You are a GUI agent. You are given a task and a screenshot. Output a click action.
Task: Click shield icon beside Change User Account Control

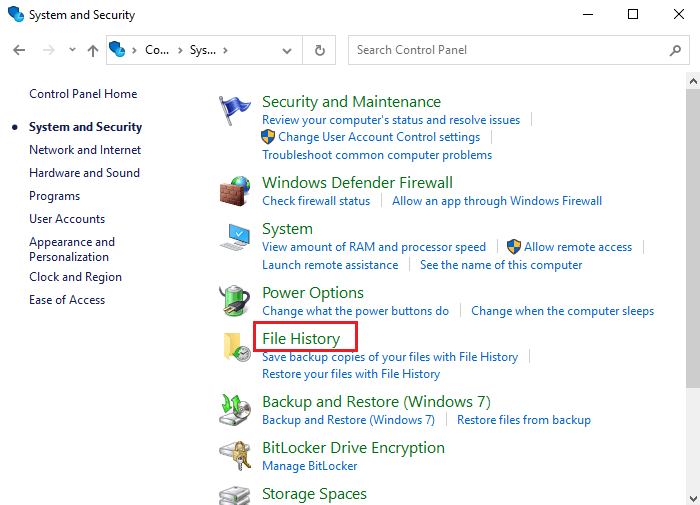[268, 137]
